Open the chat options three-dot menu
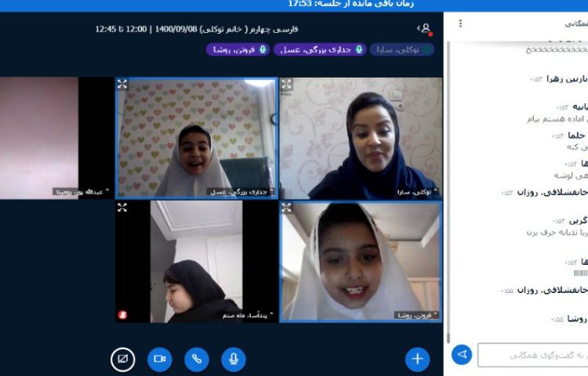Image resolution: width=588 pixels, height=376 pixels. [x=460, y=23]
